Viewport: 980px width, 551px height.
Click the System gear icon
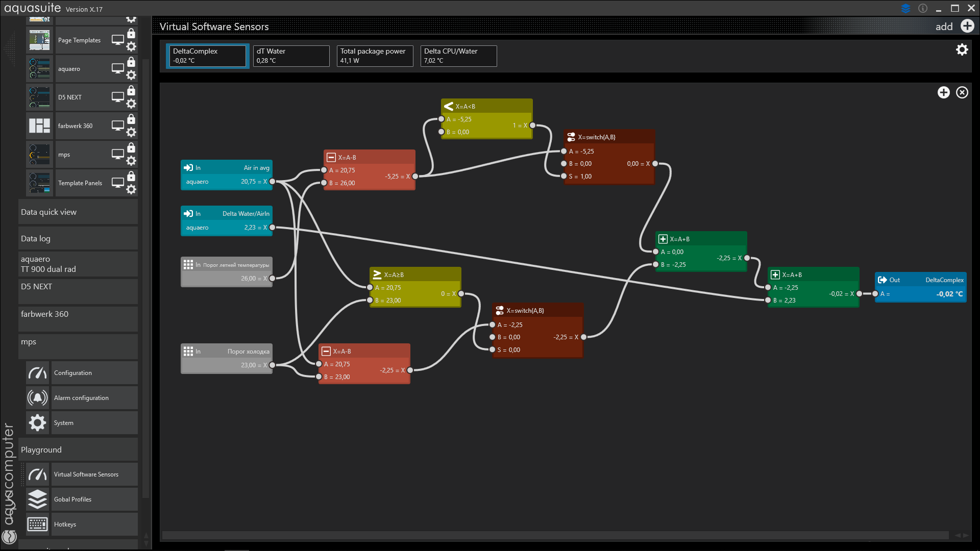pyautogui.click(x=37, y=423)
